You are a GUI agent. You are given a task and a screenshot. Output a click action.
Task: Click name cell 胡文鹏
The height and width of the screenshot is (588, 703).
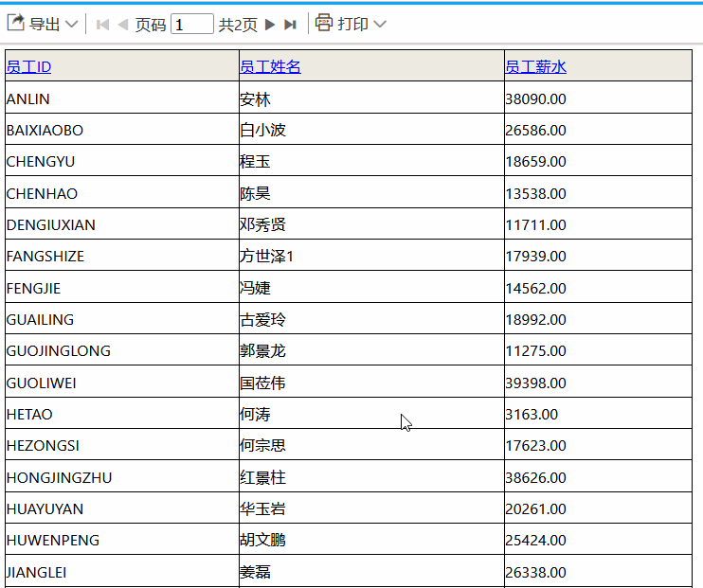pyautogui.click(x=371, y=539)
